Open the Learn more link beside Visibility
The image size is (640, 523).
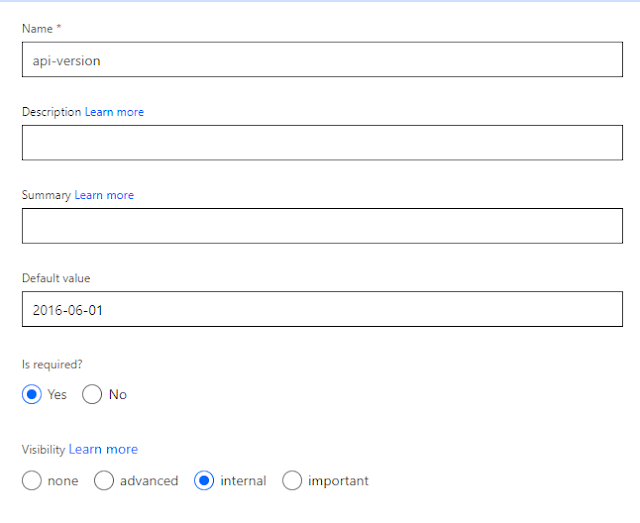pos(103,449)
